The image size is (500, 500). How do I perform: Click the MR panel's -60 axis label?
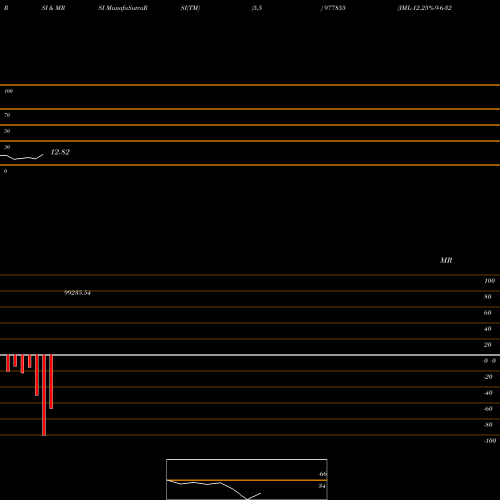(x=488, y=409)
